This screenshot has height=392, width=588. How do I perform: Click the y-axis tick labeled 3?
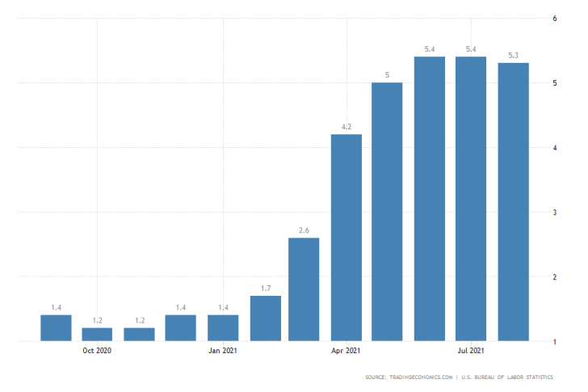pyautogui.click(x=554, y=213)
